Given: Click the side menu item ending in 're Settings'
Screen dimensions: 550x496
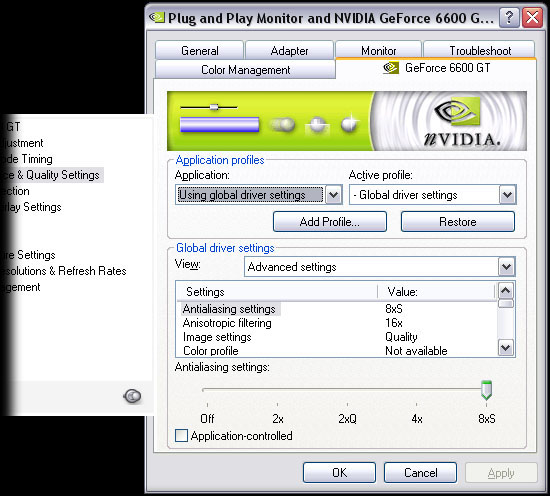Looking at the screenshot, I should (28, 255).
